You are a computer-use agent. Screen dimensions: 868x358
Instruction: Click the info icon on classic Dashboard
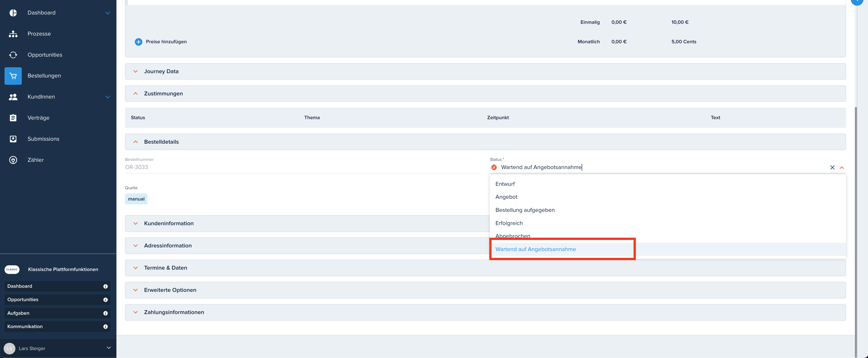point(106,286)
